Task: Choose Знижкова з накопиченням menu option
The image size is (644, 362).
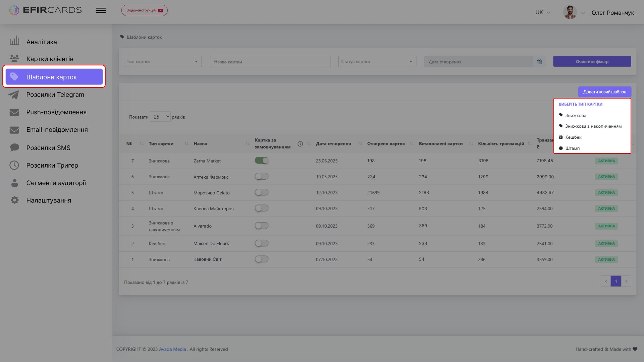Action: [593, 126]
